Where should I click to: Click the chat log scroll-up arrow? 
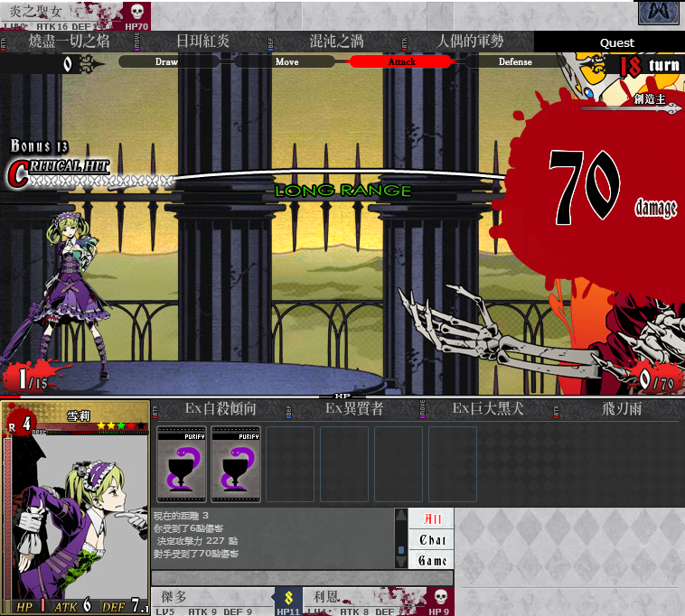(x=401, y=517)
